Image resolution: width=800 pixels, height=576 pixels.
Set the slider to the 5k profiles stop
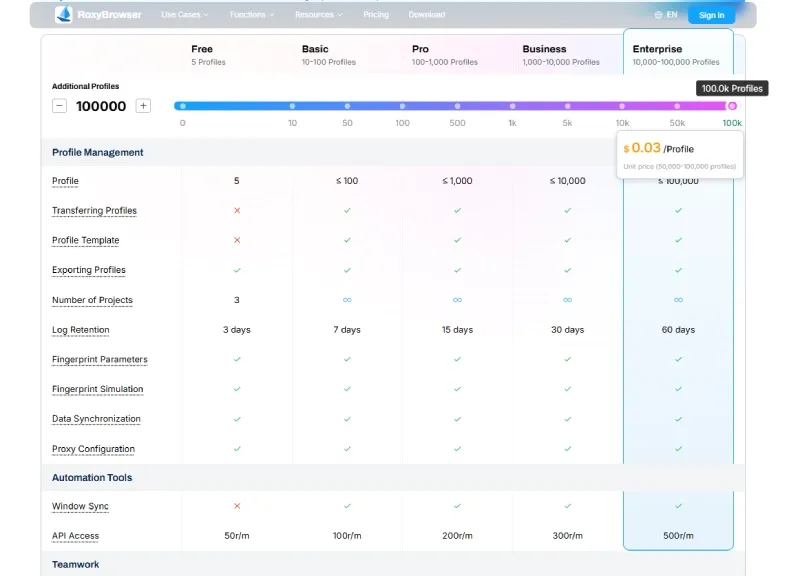point(567,106)
